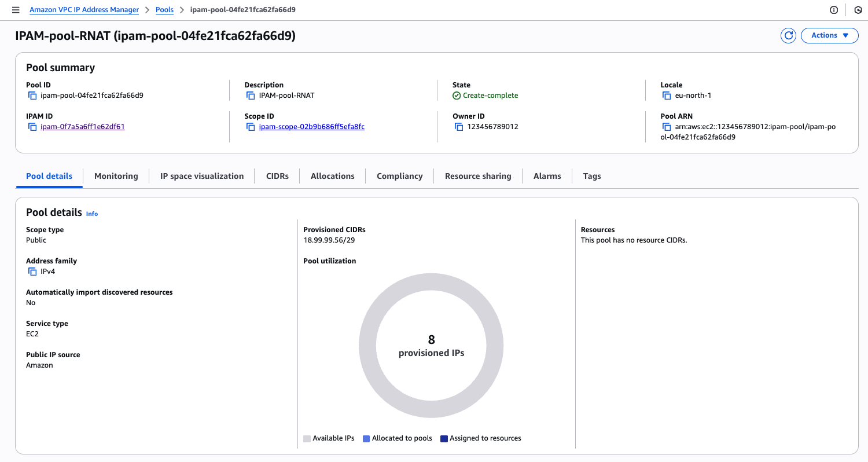
Task: Go to the Allocations tab
Action: pyautogui.click(x=332, y=176)
